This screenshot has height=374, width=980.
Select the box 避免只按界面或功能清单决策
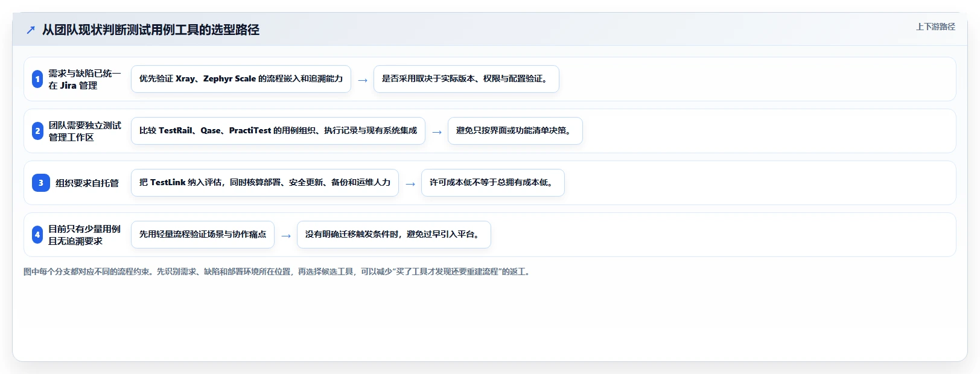coord(515,131)
